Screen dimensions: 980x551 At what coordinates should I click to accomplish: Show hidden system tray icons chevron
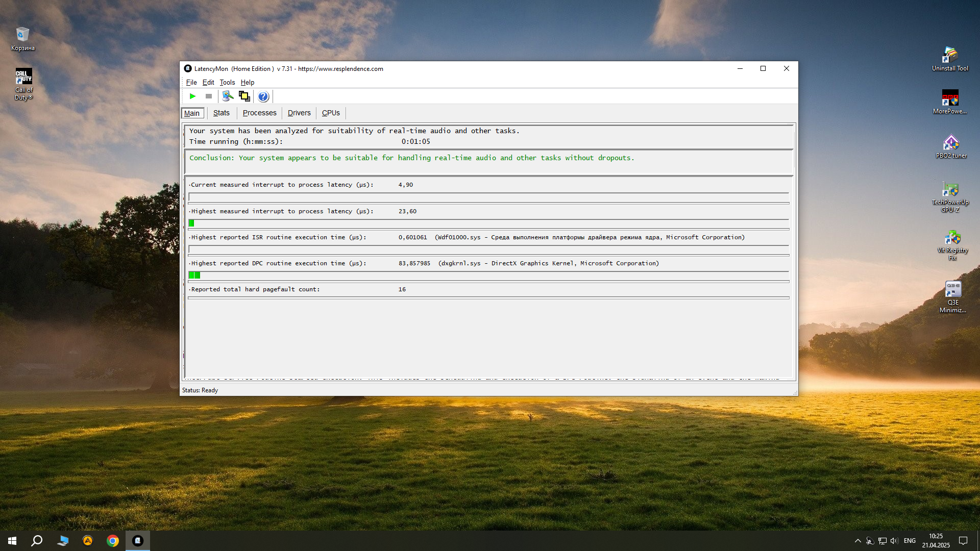pos(857,541)
